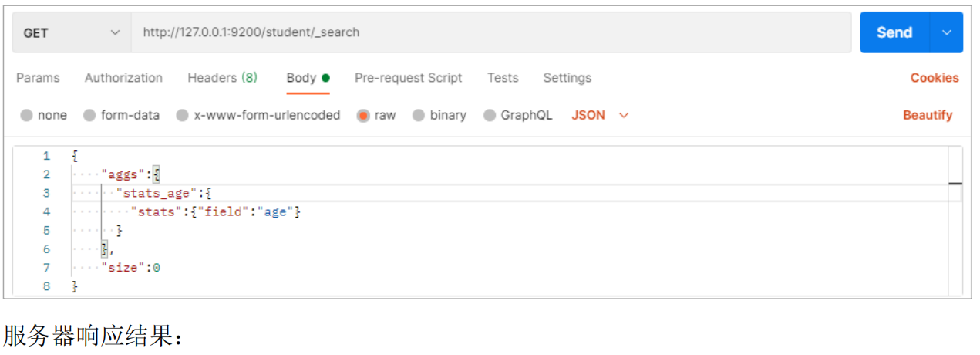Click the Beautify link
Viewport: 980px width, 355px height.
pos(928,115)
